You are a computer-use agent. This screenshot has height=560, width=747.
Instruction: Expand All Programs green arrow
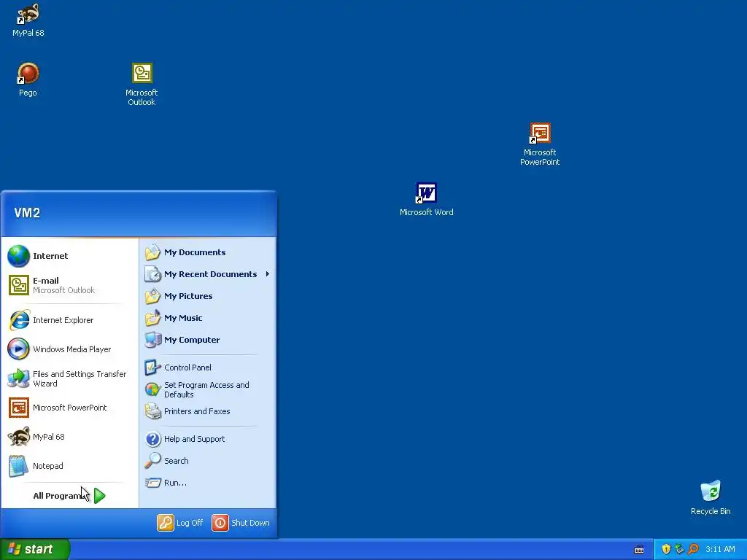click(x=99, y=496)
